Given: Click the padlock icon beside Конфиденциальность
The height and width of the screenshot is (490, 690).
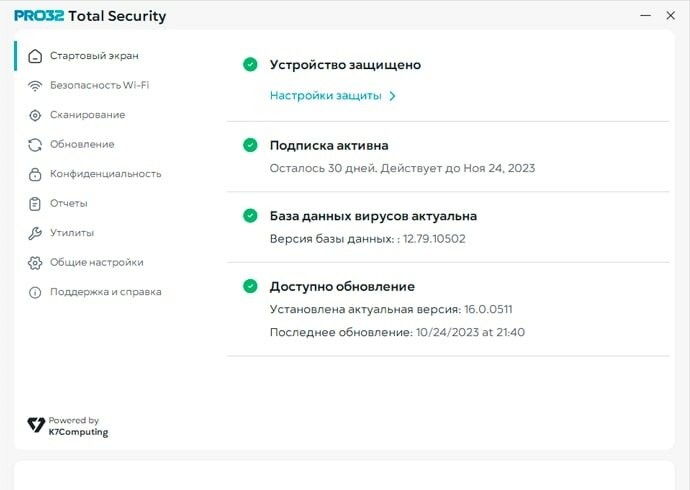Looking at the screenshot, I should tap(35, 174).
